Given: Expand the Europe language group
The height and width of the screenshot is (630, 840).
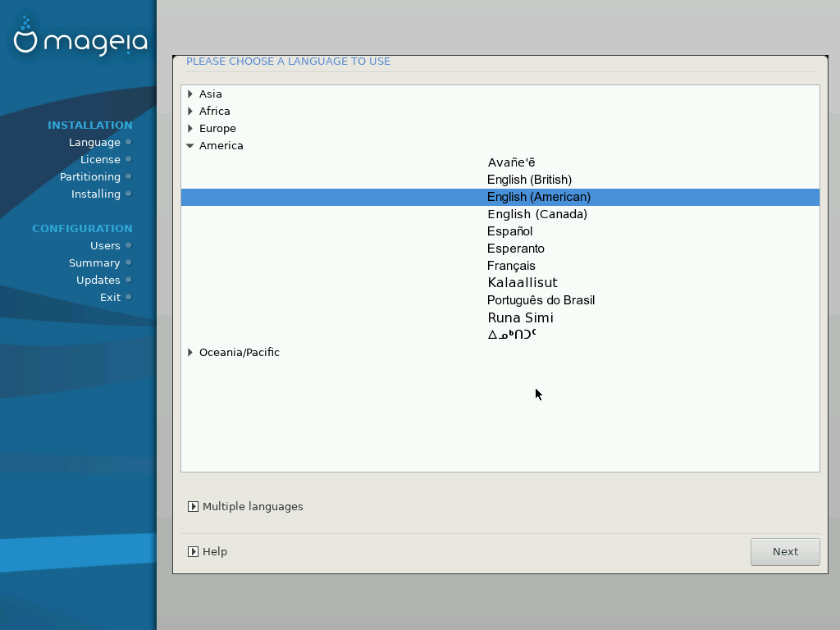Looking at the screenshot, I should pyautogui.click(x=190, y=129).
